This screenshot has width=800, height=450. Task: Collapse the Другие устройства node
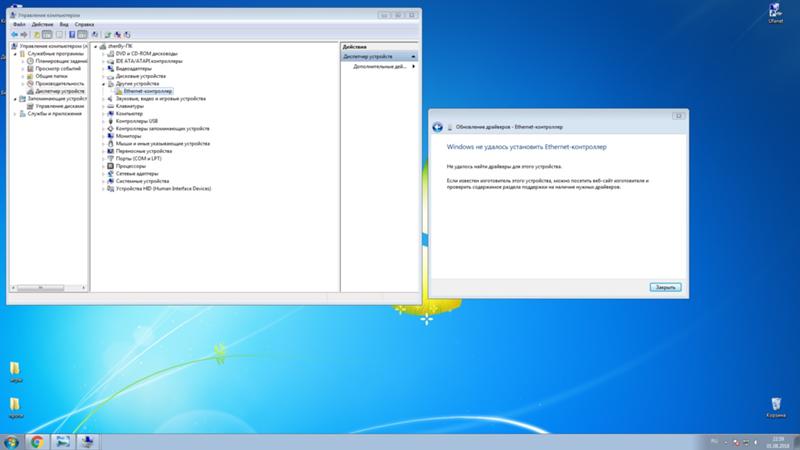click(x=103, y=84)
